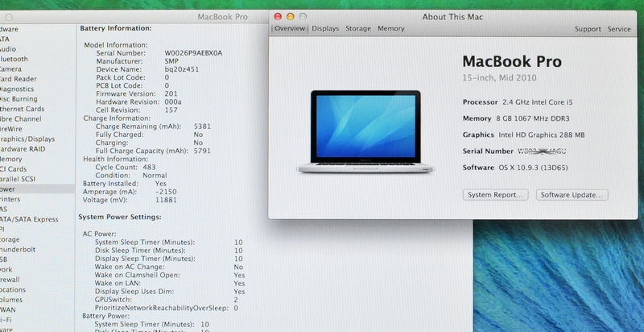Close the About This Mac window
Image resolution: width=644 pixels, height=332 pixels.
pos(278,16)
